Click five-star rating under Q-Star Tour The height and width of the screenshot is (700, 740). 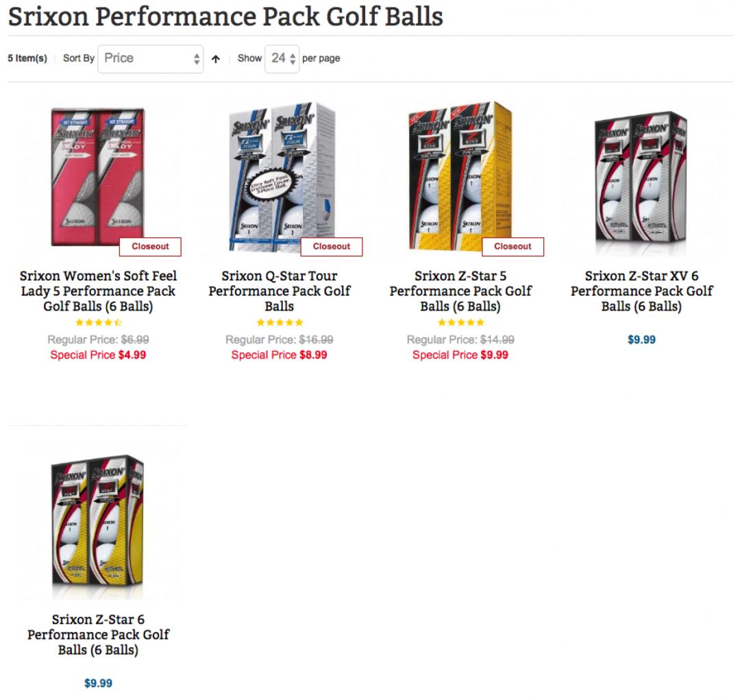coord(279,322)
